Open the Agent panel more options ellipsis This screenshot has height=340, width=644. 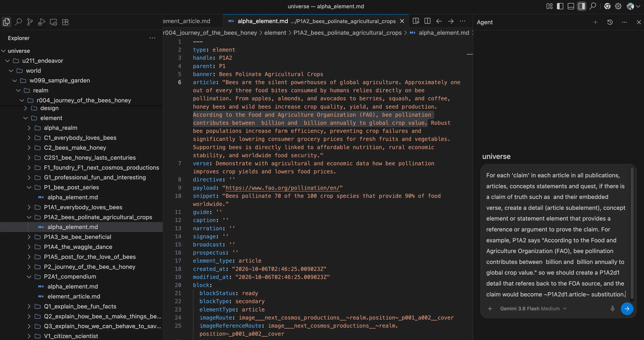[624, 22]
